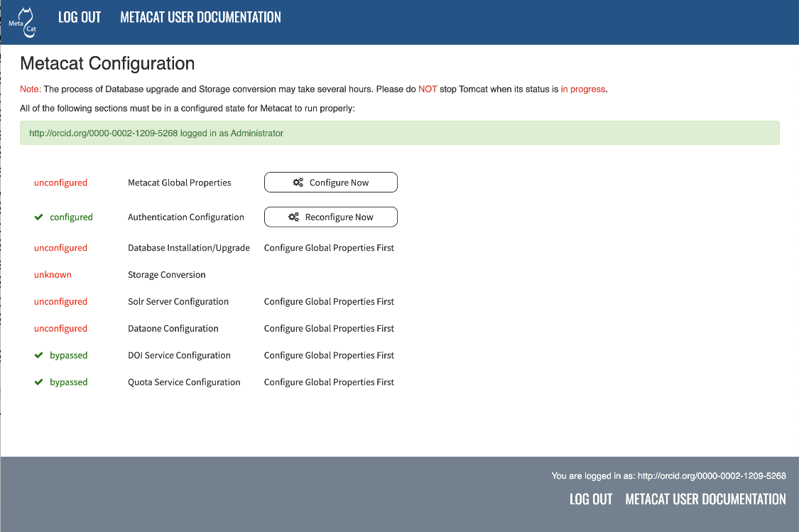Click the unknown status for Storage Conversion
Viewport: 799px width, 532px height.
tap(53, 275)
